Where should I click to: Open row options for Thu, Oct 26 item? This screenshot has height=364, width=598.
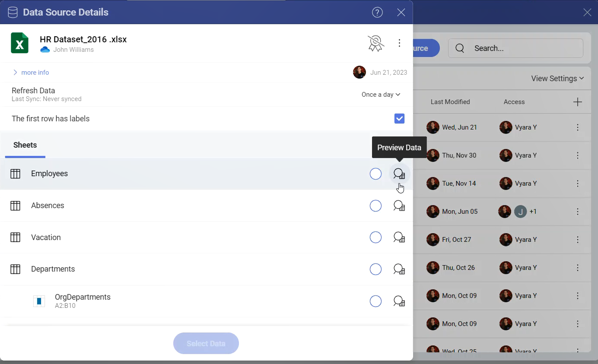pos(578,268)
